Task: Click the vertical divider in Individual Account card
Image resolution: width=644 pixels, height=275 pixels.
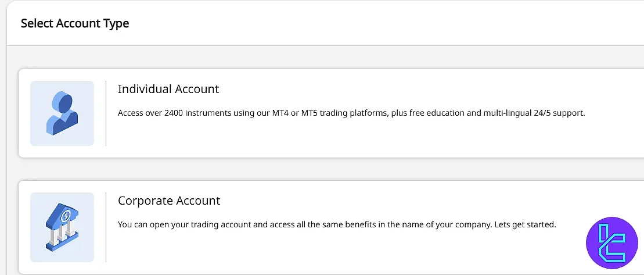Action: click(106, 113)
